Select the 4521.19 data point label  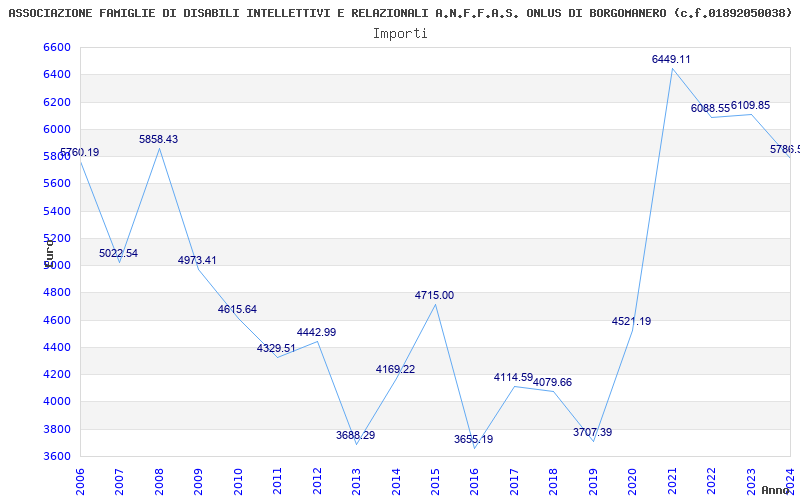(x=631, y=322)
